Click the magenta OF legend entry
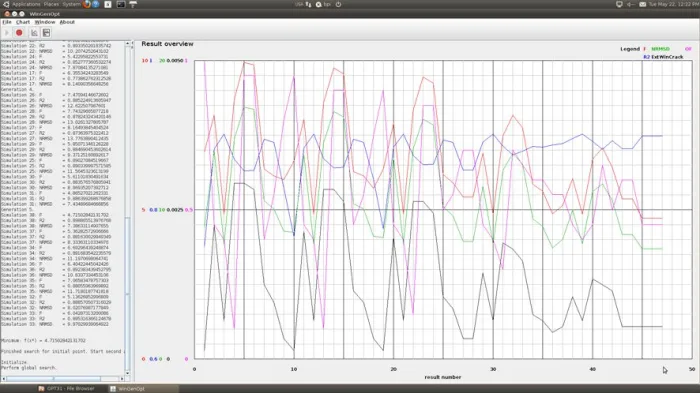 click(x=688, y=49)
